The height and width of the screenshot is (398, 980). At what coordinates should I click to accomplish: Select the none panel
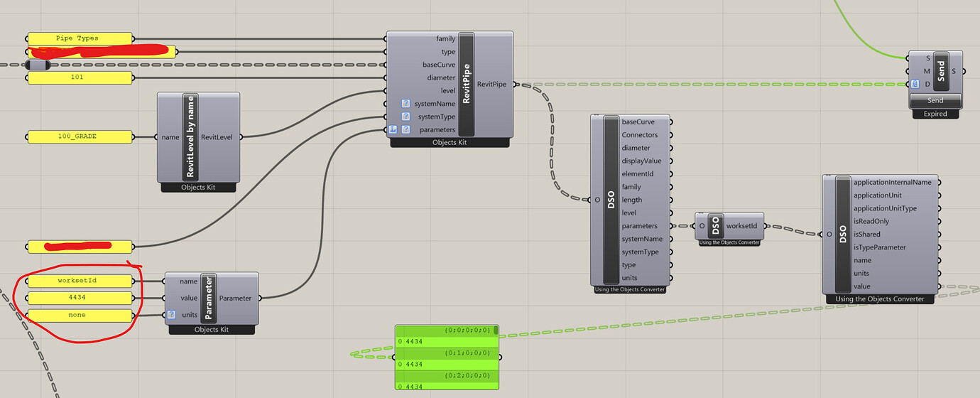[80, 315]
